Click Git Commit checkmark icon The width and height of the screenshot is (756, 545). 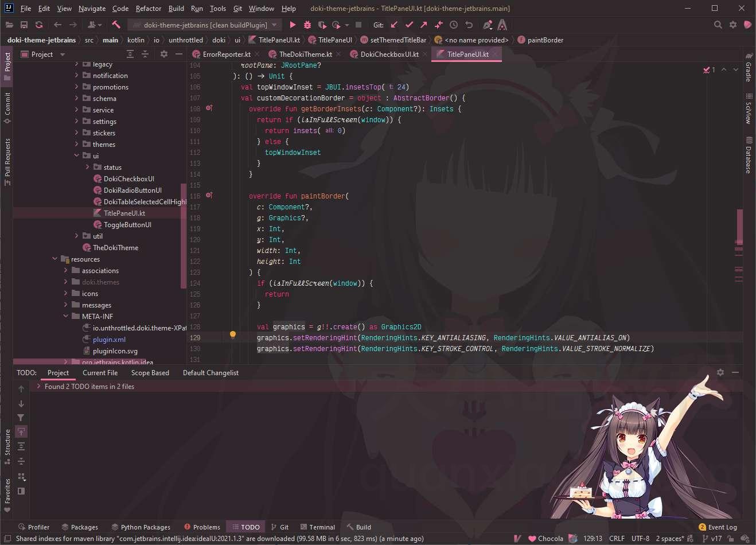409,25
